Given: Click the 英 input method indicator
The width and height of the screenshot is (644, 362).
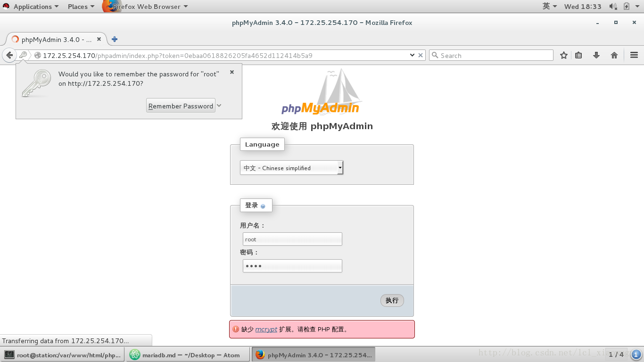Looking at the screenshot, I should tap(550, 6).
